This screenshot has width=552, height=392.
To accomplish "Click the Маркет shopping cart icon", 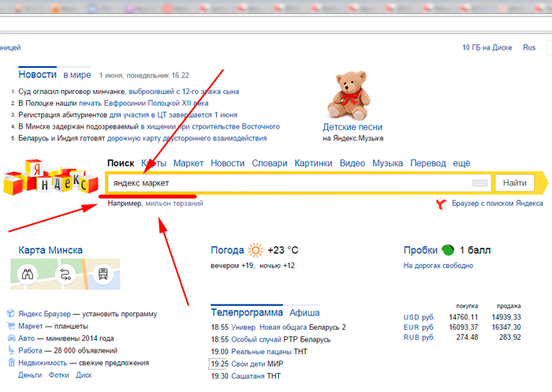I will tap(11, 326).
